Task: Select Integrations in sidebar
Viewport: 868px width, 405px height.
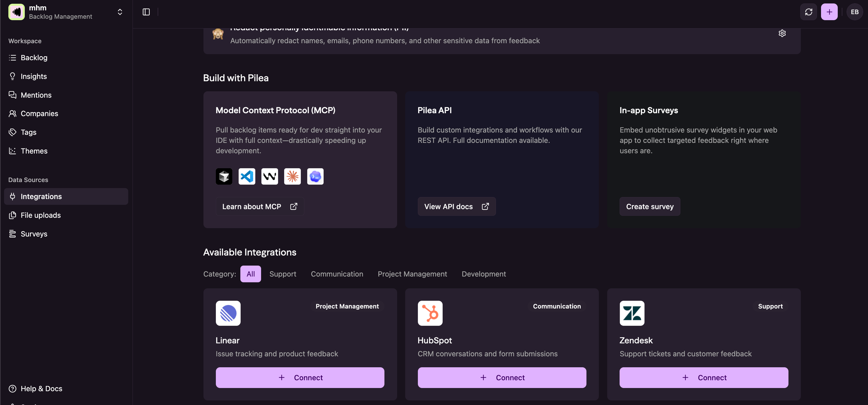Action: click(66, 196)
